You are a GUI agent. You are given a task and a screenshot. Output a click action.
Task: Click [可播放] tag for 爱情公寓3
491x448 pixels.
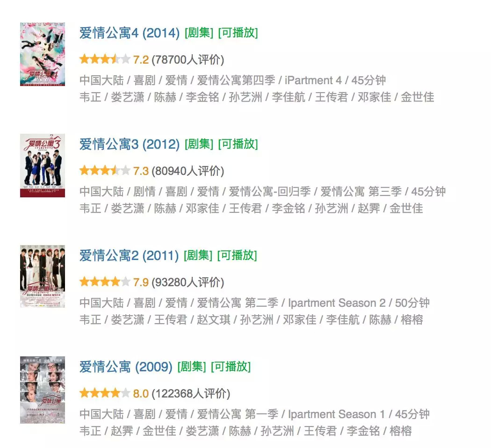(238, 145)
